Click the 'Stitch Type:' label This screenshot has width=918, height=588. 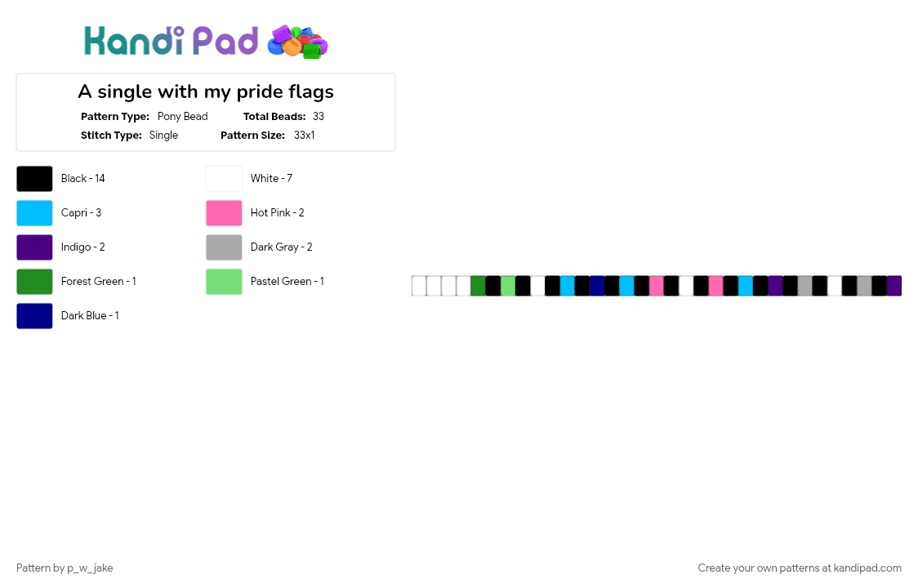coord(111,136)
